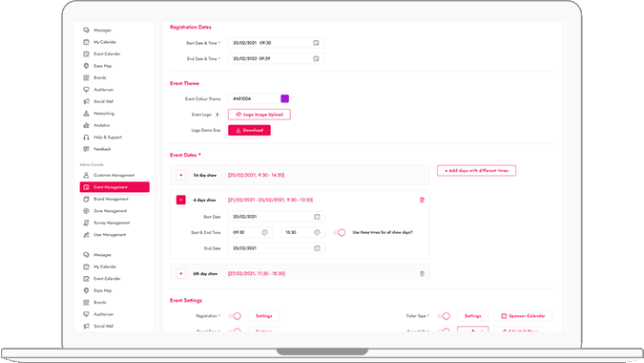Open calendar picker for registration End Date
Image resolution: width=644 pixels, height=363 pixels.
[316, 59]
